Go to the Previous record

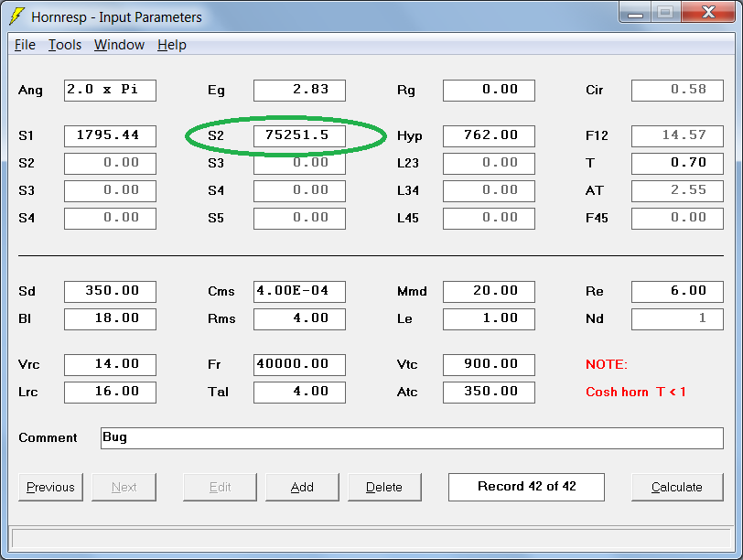(50, 487)
